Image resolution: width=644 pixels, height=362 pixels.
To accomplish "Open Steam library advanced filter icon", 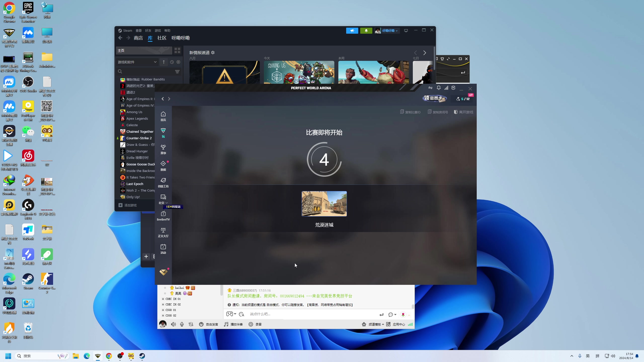I will 177,72.
